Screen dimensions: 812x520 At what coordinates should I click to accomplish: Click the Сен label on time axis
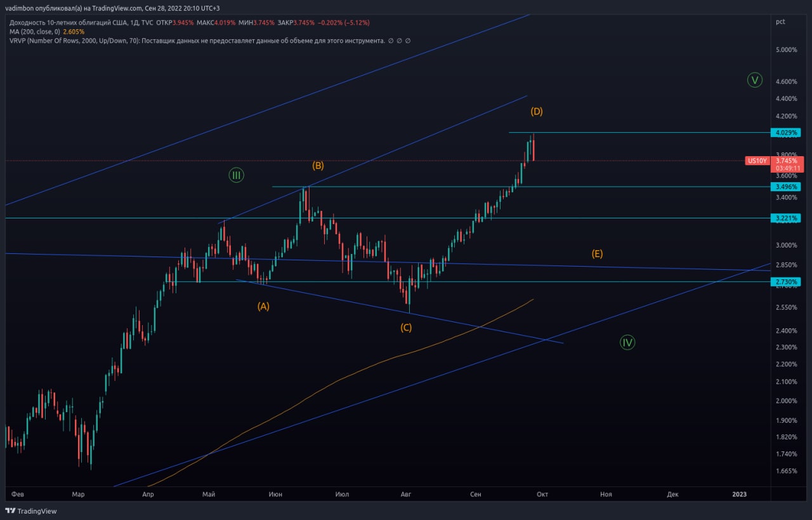click(476, 493)
